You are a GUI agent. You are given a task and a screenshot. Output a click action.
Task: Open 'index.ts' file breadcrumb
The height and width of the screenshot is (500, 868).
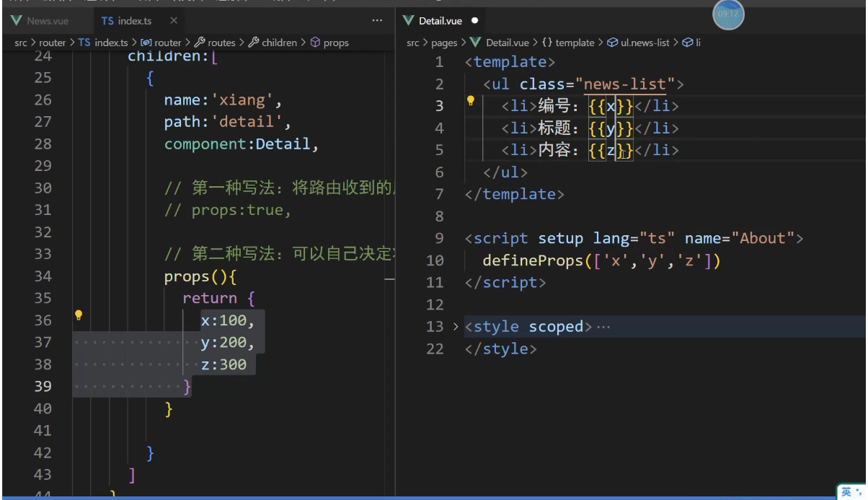coord(110,43)
